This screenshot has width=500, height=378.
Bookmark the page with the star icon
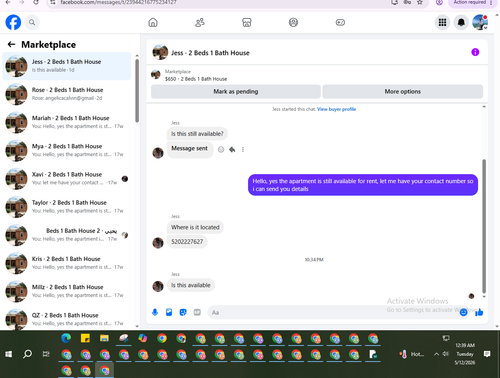(x=420, y=2)
